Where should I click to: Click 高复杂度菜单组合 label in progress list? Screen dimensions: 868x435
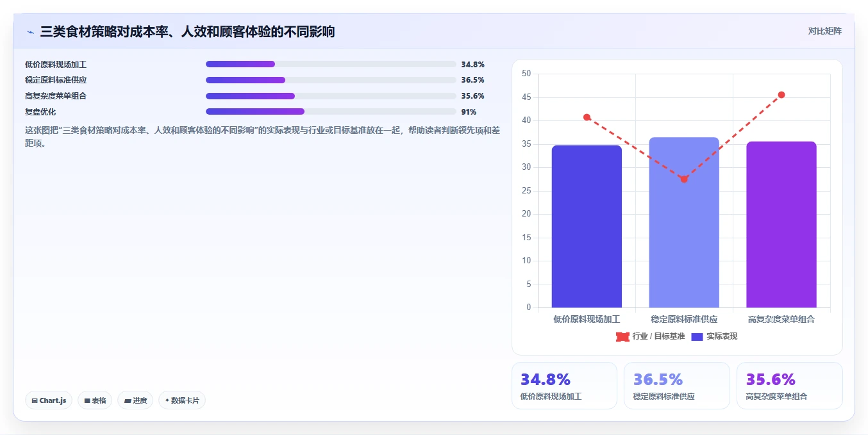pos(56,96)
